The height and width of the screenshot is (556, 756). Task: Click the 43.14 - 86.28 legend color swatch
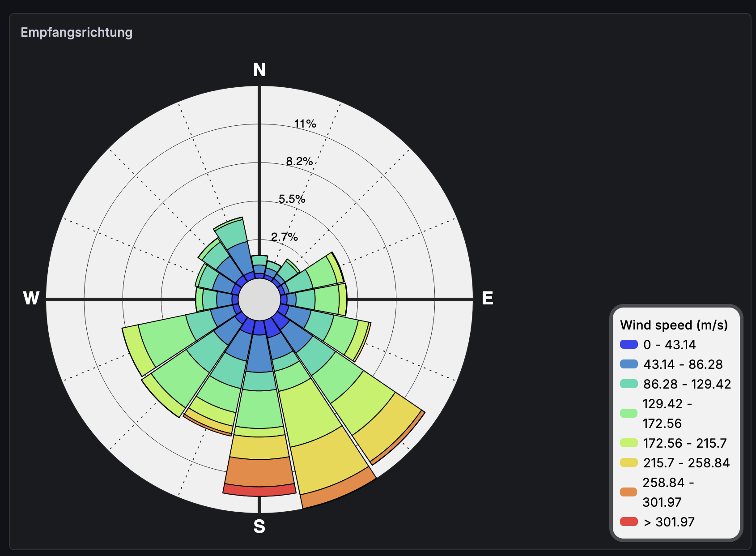click(629, 364)
